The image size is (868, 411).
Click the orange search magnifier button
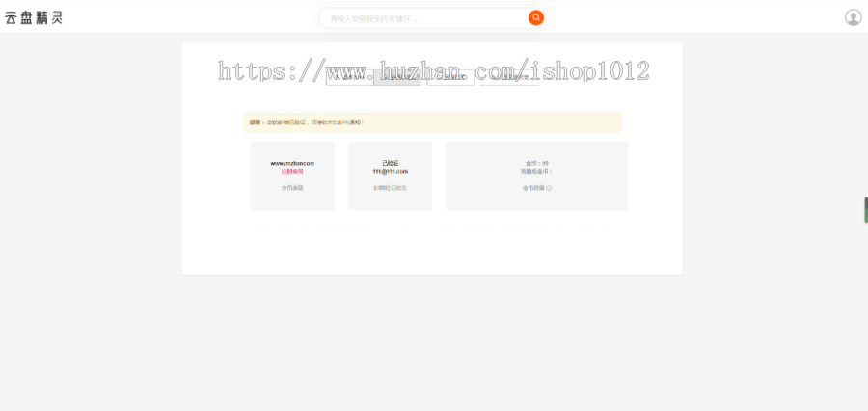(x=536, y=17)
